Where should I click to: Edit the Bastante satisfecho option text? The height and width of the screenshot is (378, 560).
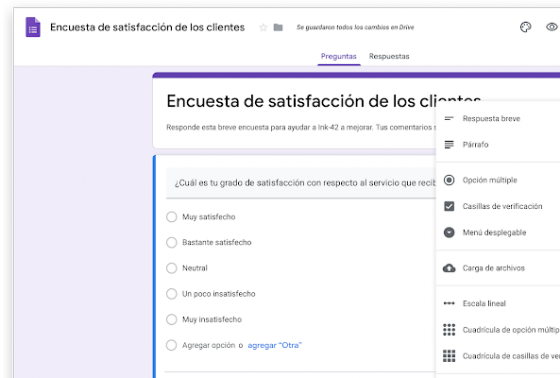coord(217,243)
